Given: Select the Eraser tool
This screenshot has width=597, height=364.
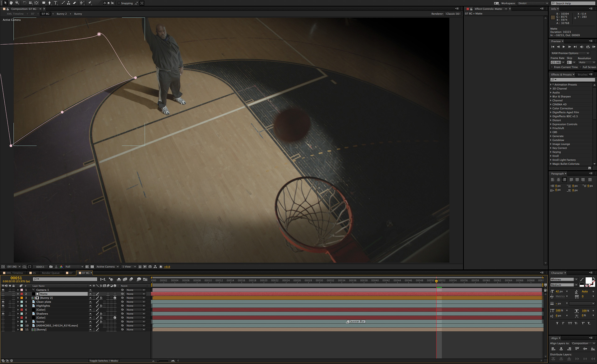Looking at the screenshot, I should pyautogui.click(x=75, y=3).
